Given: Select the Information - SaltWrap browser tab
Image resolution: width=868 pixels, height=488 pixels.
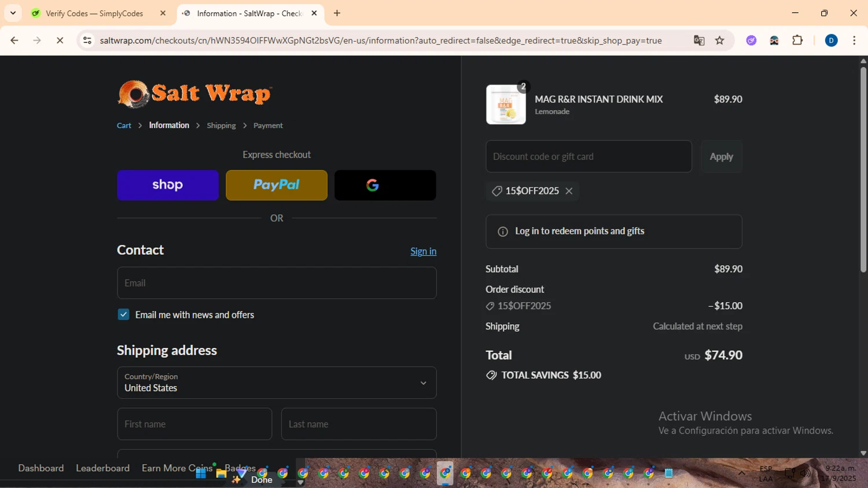Looking at the screenshot, I should 250,13.
